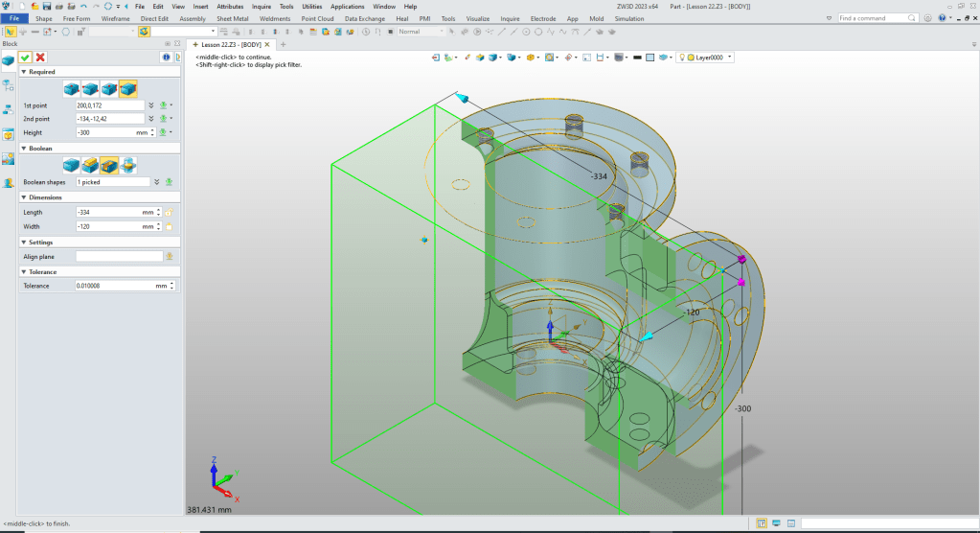Image resolution: width=980 pixels, height=533 pixels.
Task: Toggle the lock beside Length dimension
Action: (x=169, y=212)
